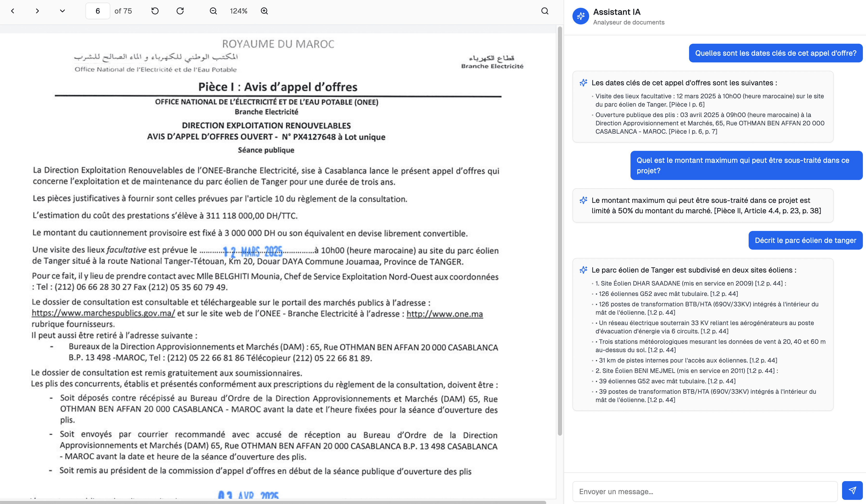Viewport: 866px width, 504px height.
Task: Go to the next page arrow
Action: 37,11
